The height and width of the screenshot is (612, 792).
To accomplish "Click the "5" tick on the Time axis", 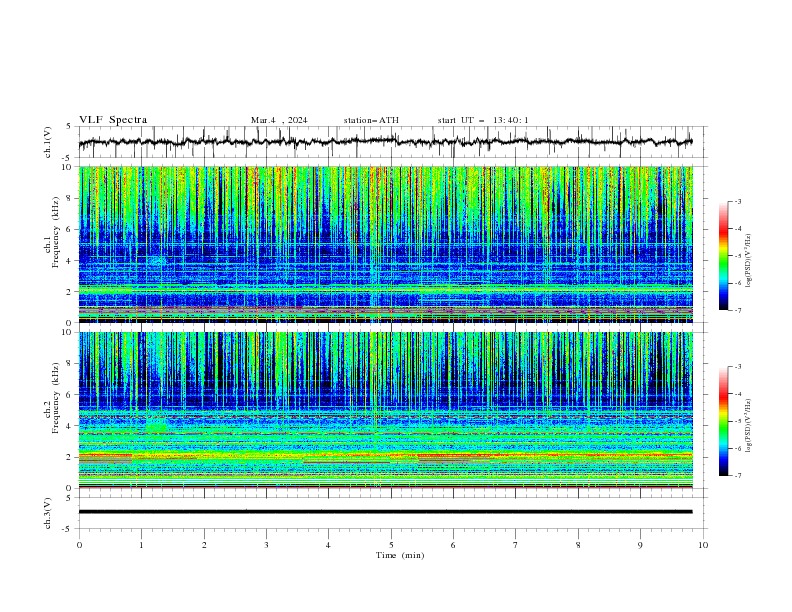I will [391, 545].
